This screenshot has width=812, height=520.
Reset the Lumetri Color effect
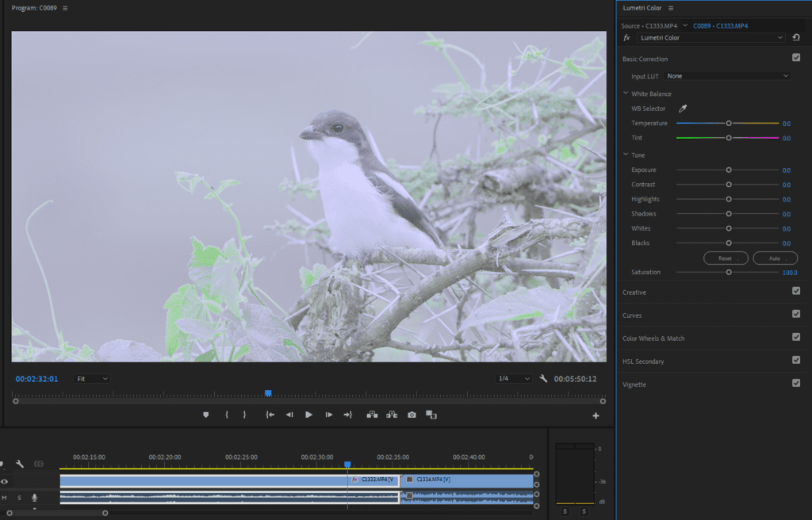tap(795, 37)
